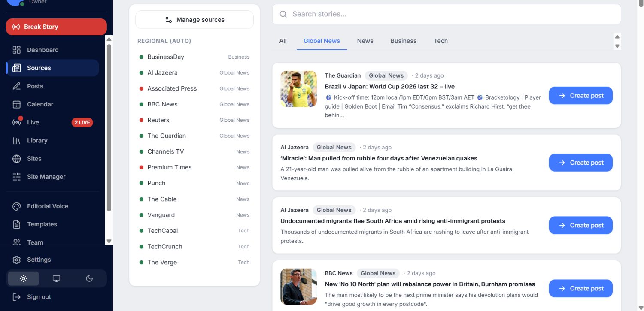Focus the Search stories field
The width and height of the screenshot is (644, 311).
[447, 14]
